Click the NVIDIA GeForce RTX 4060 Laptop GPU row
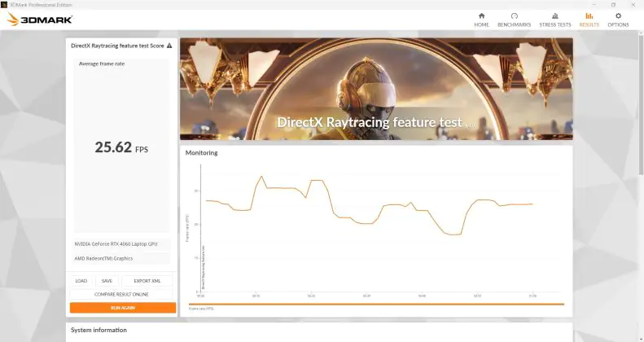This screenshot has width=644, height=342. 121,243
